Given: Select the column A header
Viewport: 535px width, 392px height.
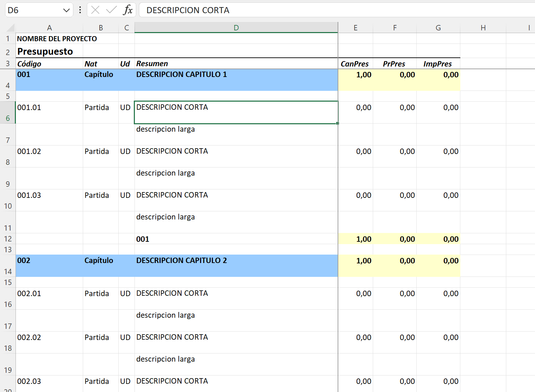Looking at the screenshot, I should coord(49,28).
